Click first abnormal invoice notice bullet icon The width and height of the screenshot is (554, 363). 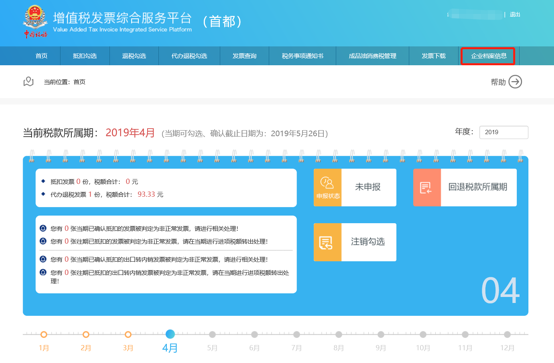43,228
